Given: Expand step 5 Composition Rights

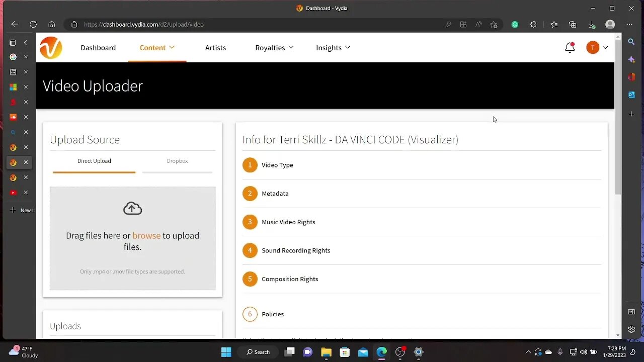Looking at the screenshot, I should click(x=422, y=279).
